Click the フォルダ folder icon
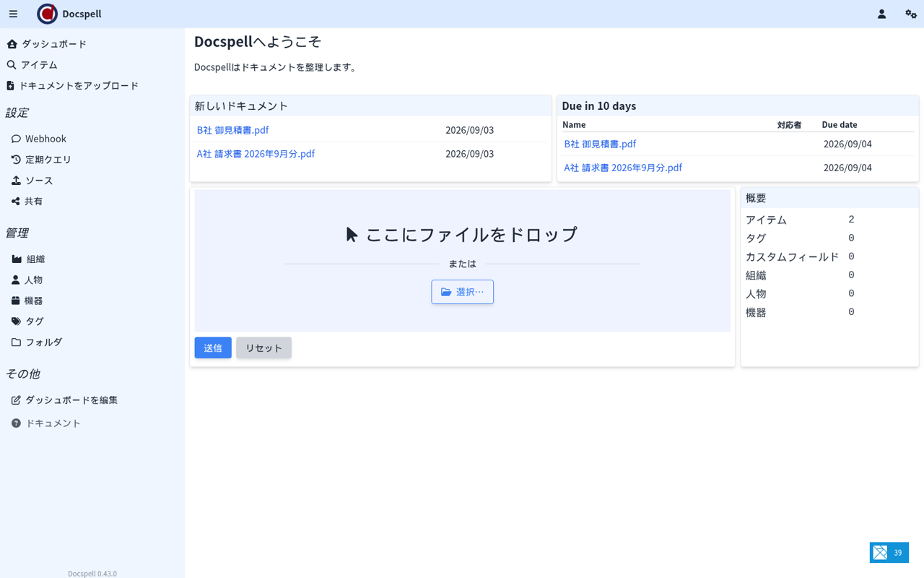Viewport: 924px width, 578px height. (16, 342)
